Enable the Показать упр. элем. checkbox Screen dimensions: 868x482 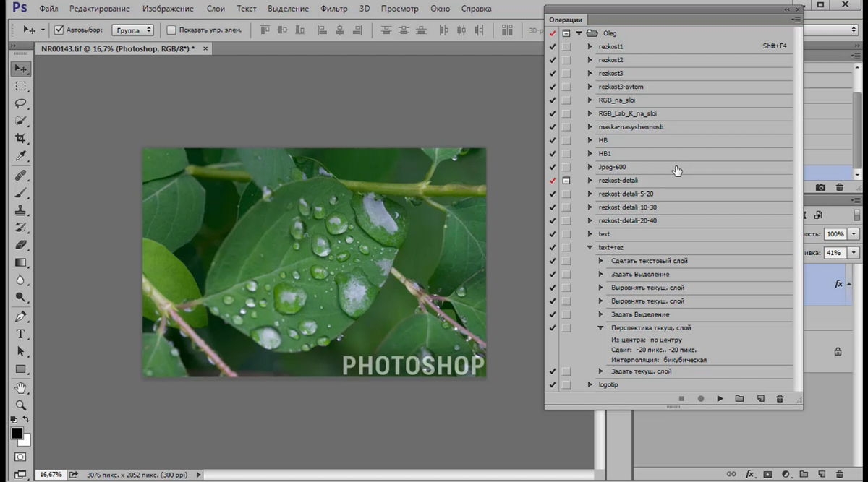(x=171, y=30)
